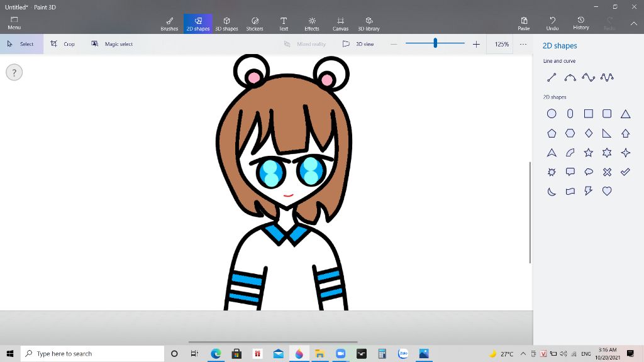Pick the hexagon shape
Image resolution: width=644 pixels, height=362 pixels.
570,133
